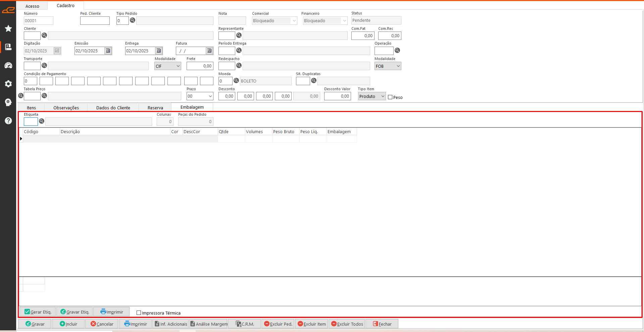644x332 pixels.
Task: Enable the Peso checkbox
Action: click(x=390, y=97)
